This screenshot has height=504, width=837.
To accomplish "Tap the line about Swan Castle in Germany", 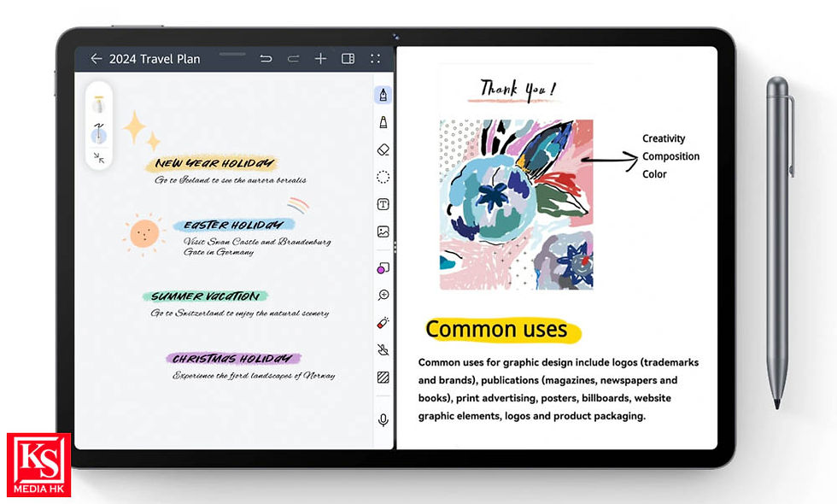I will 257,246.
